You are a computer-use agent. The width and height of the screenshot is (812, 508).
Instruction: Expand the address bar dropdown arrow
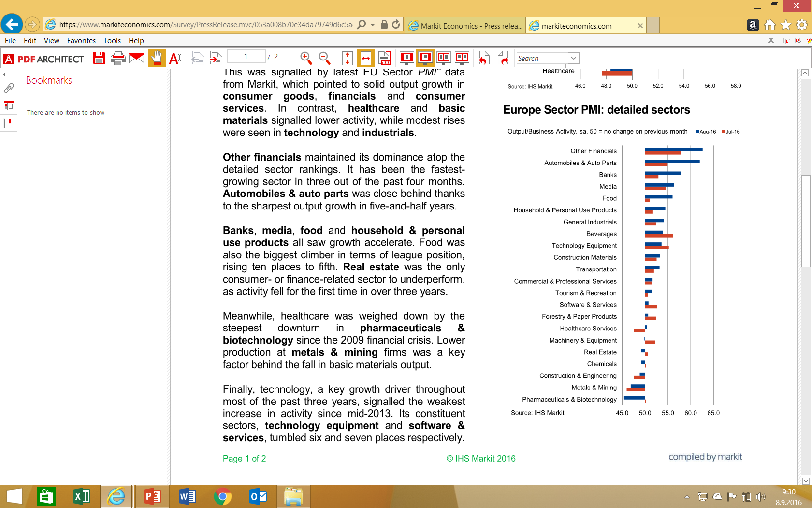(373, 25)
